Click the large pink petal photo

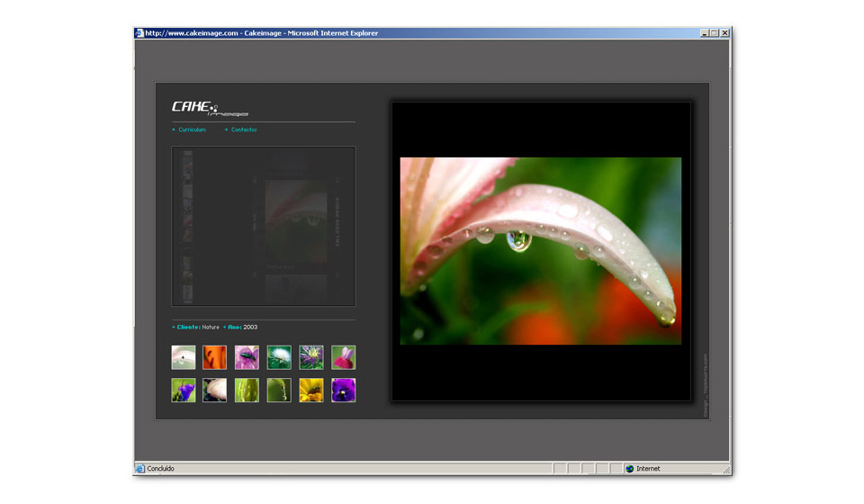[x=540, y=250]
